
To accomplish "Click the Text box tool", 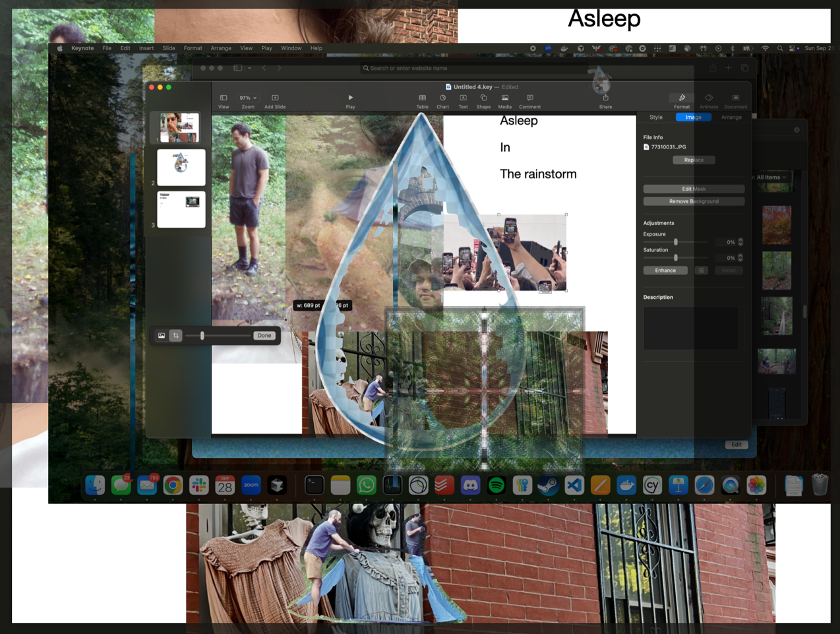I will pos(463,100).
